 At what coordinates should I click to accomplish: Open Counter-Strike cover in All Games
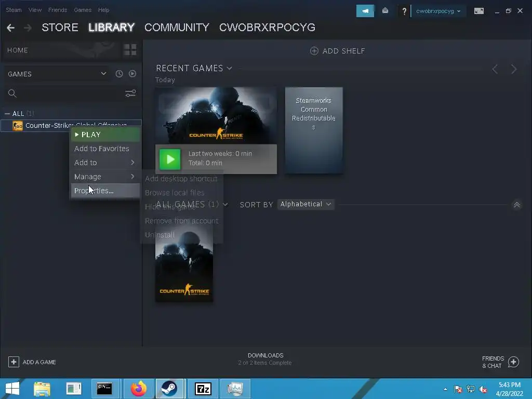point(184,264)
